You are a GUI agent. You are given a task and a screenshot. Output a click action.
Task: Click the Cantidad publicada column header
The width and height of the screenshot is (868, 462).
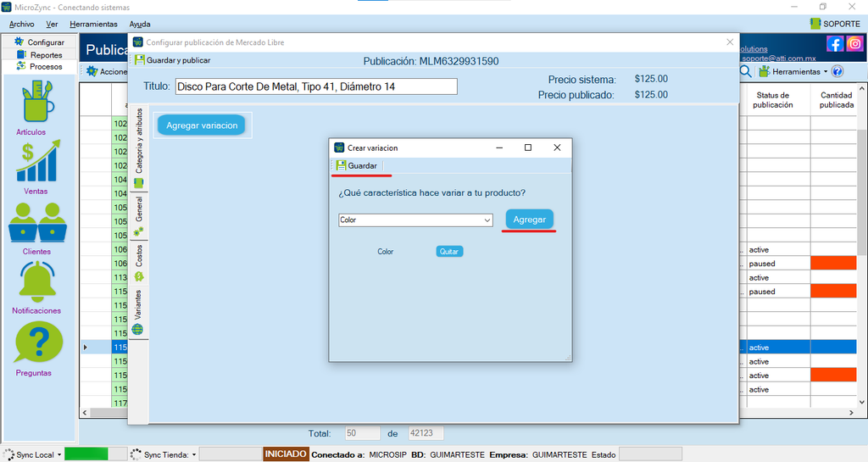(x=836, y=100)
